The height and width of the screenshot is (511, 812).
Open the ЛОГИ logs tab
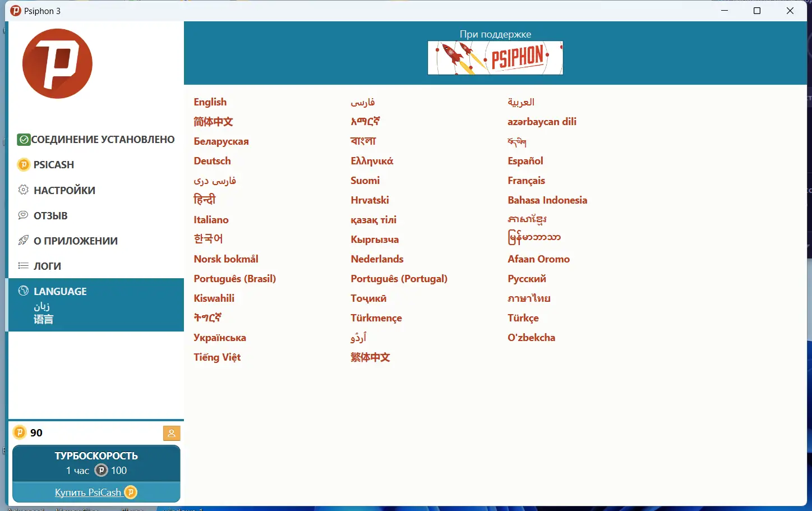click(96, 266)
